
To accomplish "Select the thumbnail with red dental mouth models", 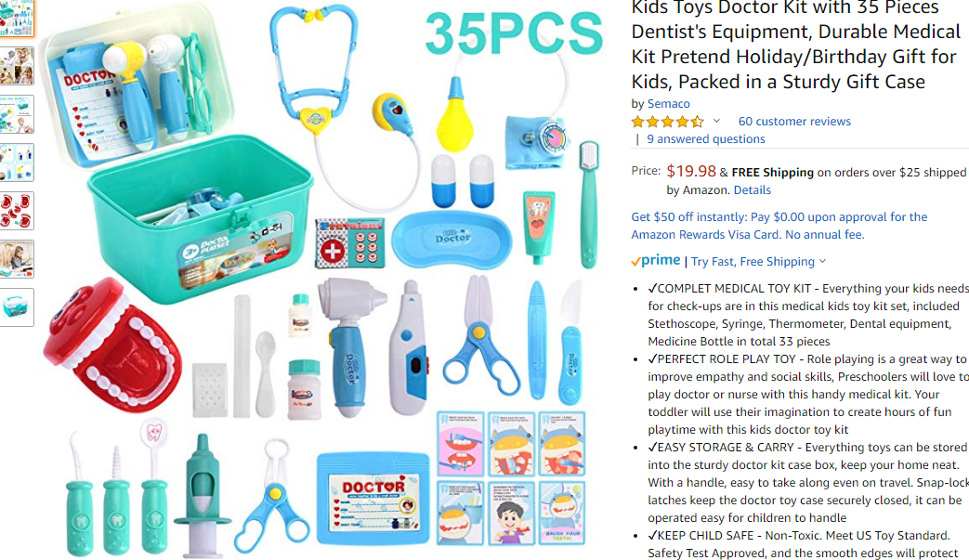I will 17,211.
